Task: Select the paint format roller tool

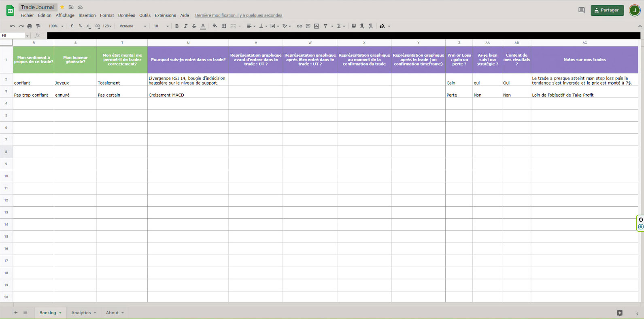Action: point(38,26)
